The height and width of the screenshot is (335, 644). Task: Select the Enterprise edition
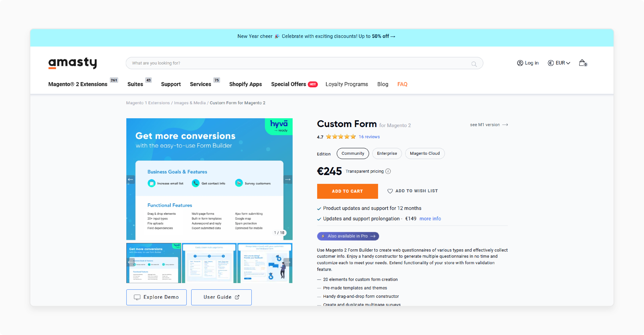[x=387, y=153]
